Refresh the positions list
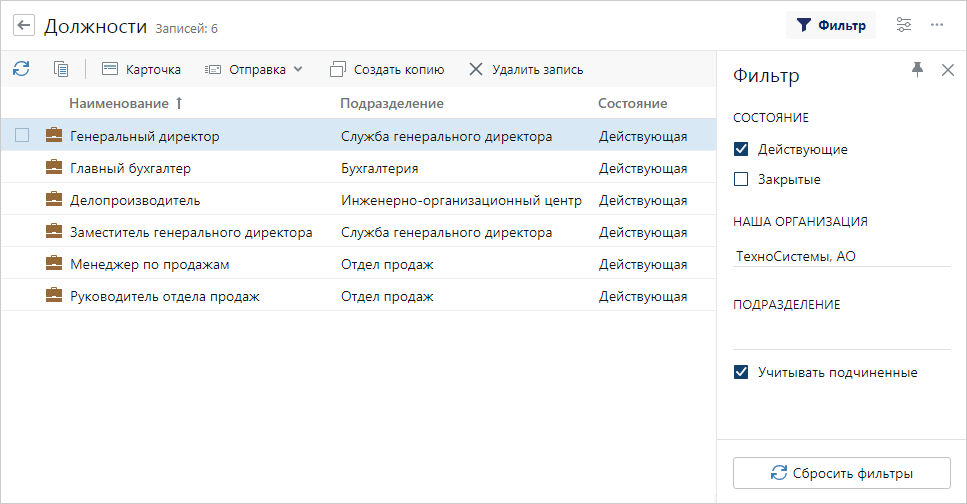The width and height of the screenshot is (967, 504). click(21, 69)
